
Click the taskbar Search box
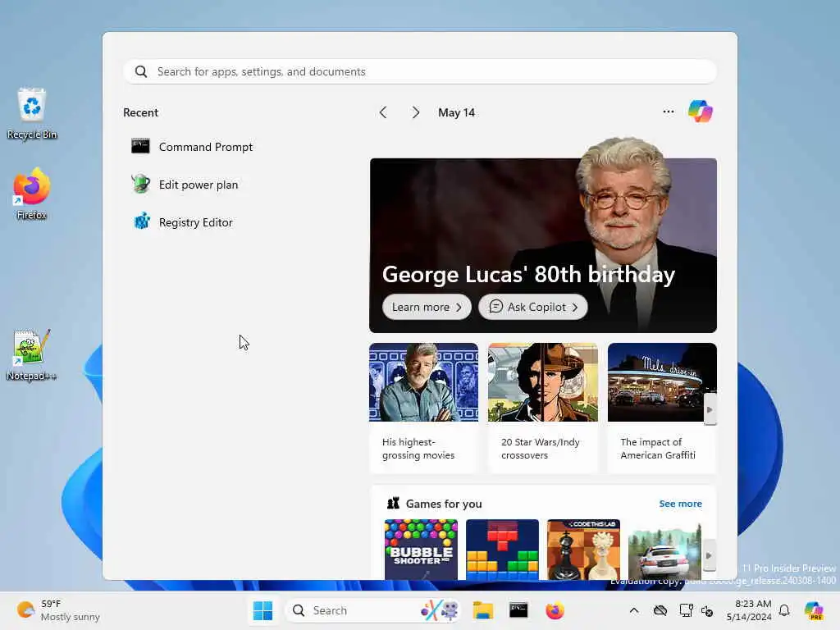[x=374, y=610]
